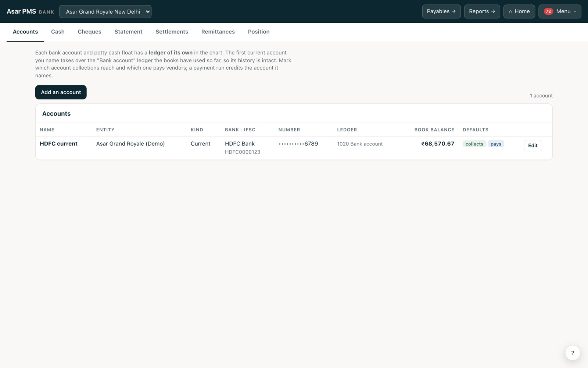Edit the HDFC current account
588x368 pixels.
533,145
